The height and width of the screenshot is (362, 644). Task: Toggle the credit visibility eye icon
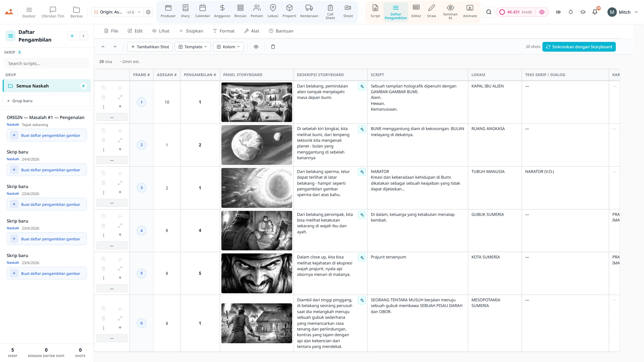click(542, 12)
